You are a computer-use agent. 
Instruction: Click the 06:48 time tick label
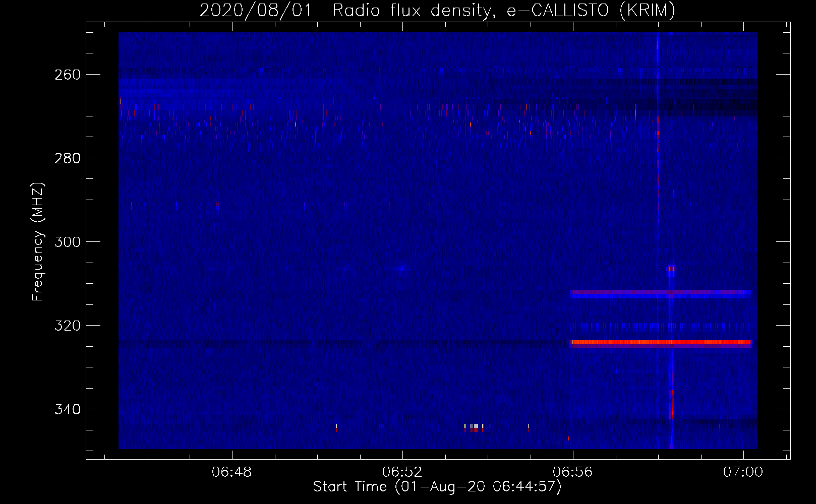pyautogui.click(x=232, y=472)
